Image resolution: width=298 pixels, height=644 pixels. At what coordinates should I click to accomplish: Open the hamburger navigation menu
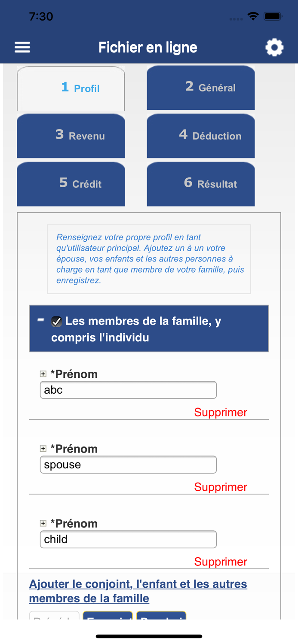22,47
